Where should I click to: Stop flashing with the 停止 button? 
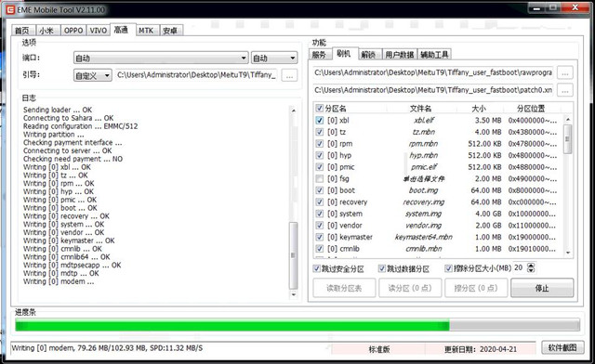pyautogui.click(x=542, y=288)
